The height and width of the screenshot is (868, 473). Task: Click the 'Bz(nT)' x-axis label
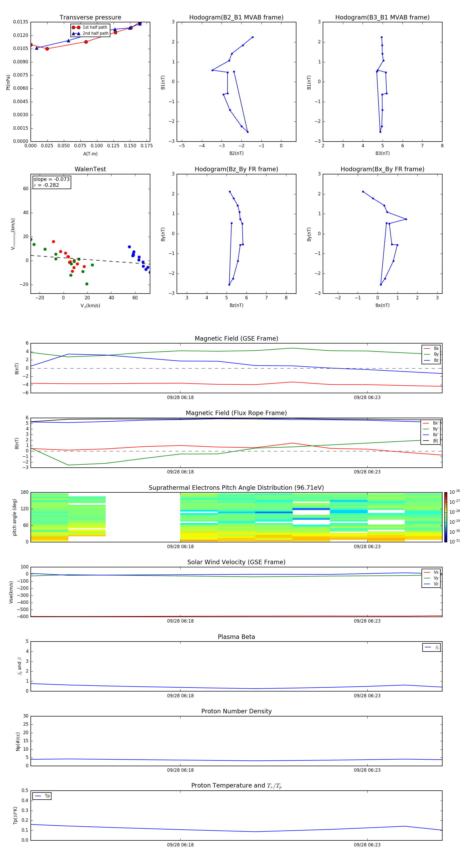236,305
